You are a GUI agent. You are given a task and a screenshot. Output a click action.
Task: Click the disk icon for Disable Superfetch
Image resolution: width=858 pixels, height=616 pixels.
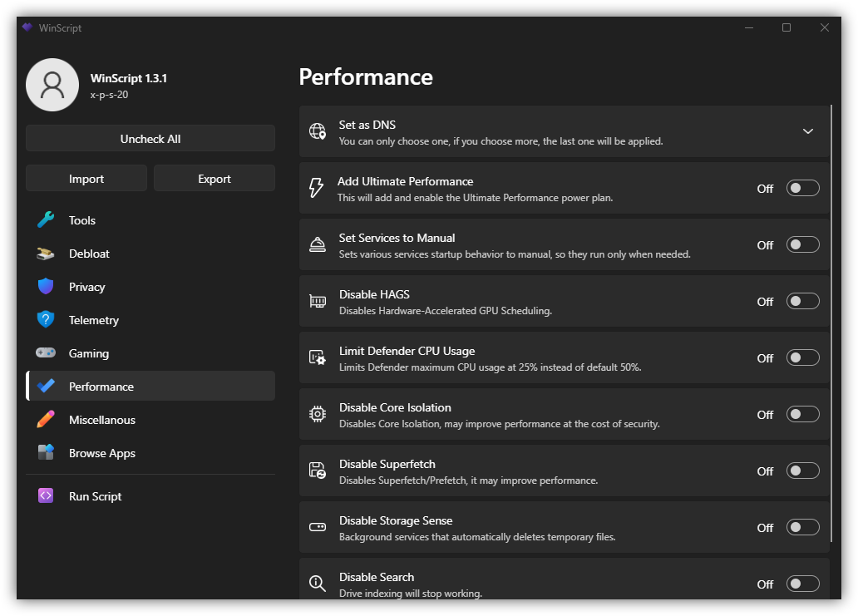coord(318,471)
